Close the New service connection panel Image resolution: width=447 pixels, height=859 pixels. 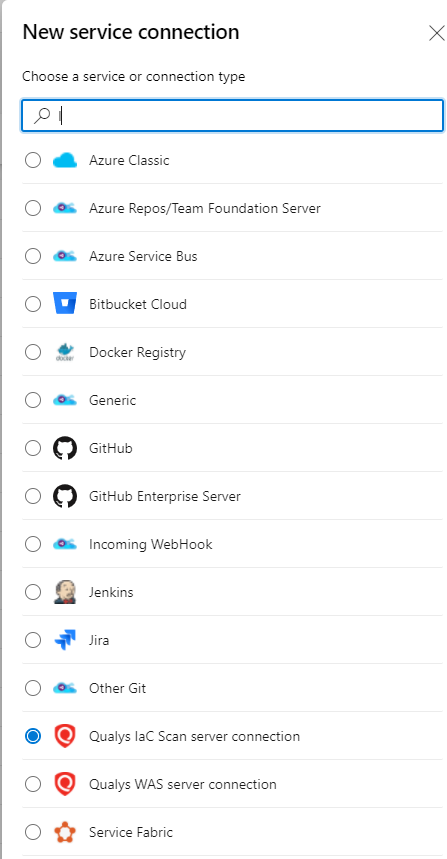point(437,33)
